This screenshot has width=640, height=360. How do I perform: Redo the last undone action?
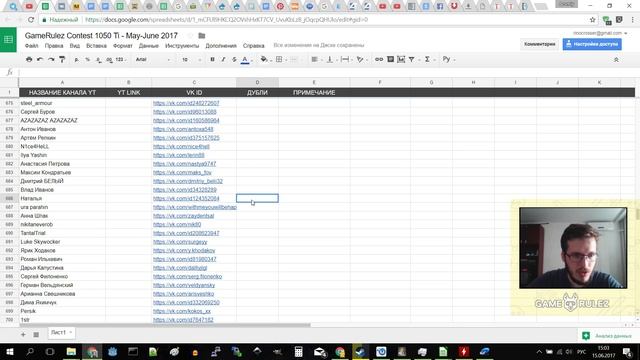51,60
